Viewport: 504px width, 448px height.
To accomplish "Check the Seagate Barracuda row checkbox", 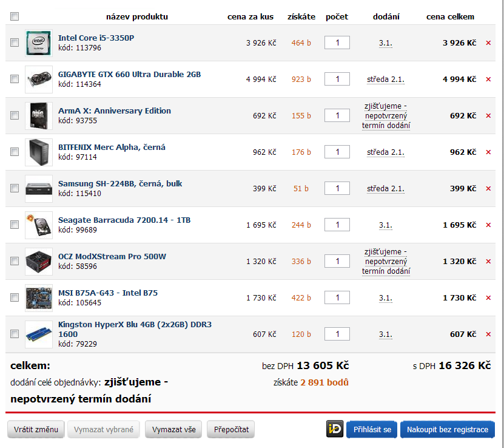I will [15, 225].
